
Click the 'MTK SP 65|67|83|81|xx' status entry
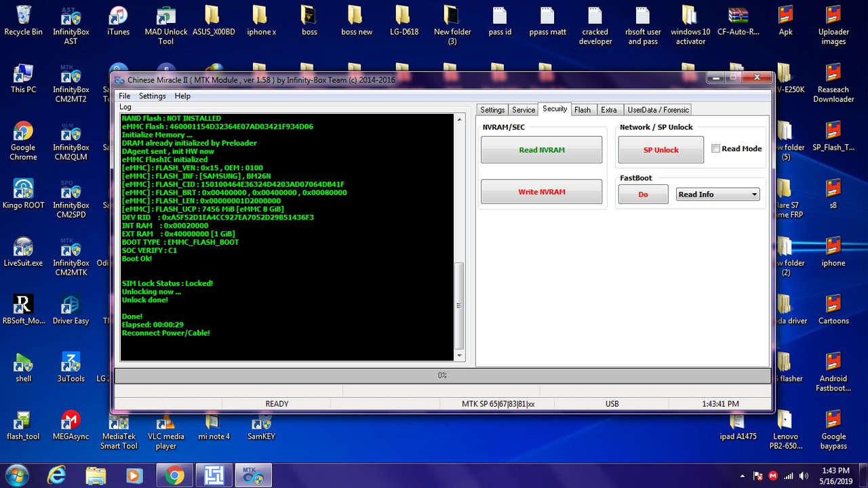tap(498, 403)
